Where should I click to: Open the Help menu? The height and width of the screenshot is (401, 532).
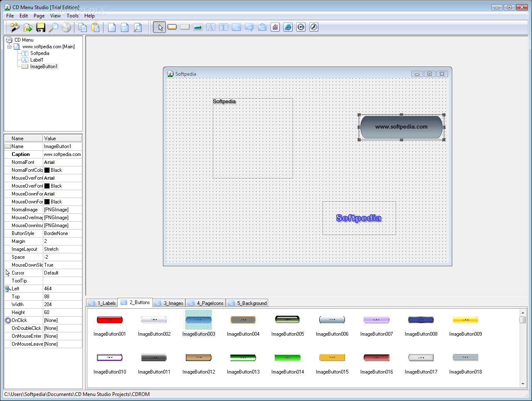point(89,16)
